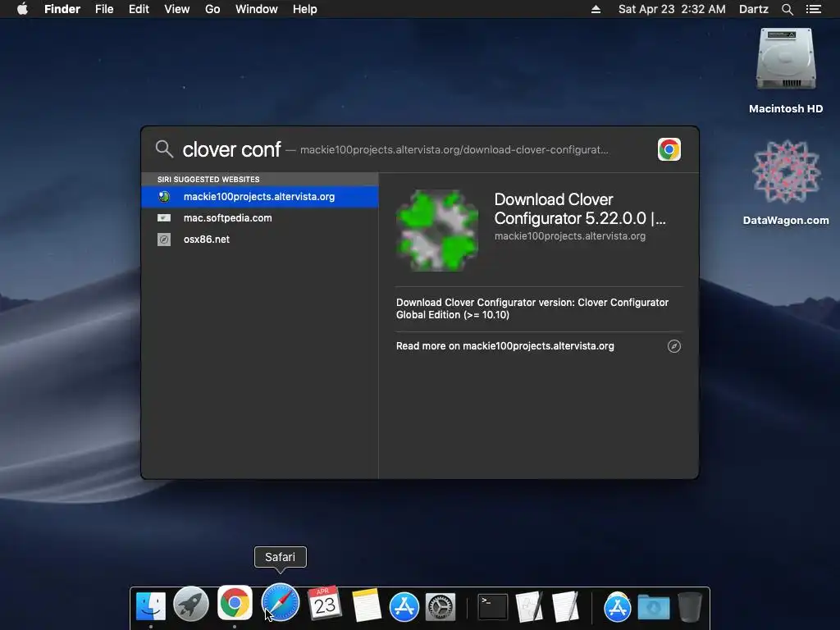Click the compass favicon of osx86.net result
Image resolution: width=840 pixels, height=630 pixels.
coord(164,240)
